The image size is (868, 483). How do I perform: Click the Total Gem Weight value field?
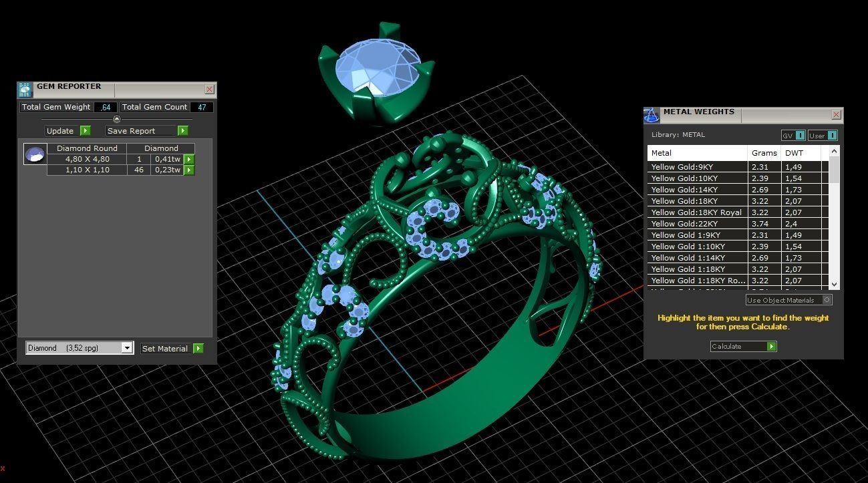105,107
